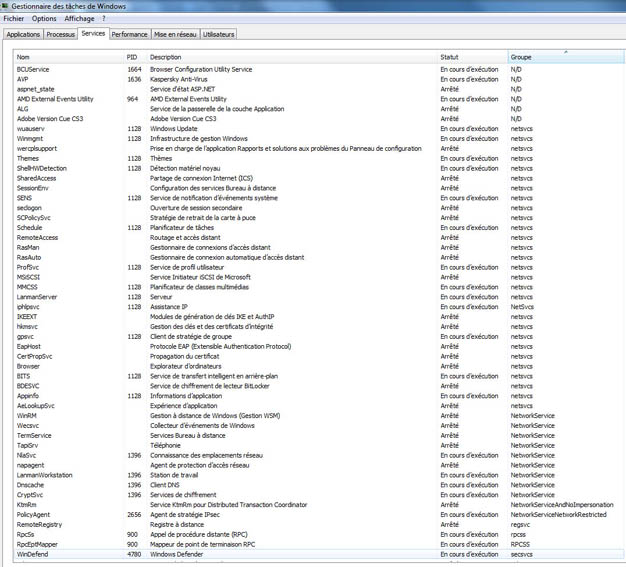The image size is (626, 567).
Task: Sort by the Statut column header
Action: (473, 57)
